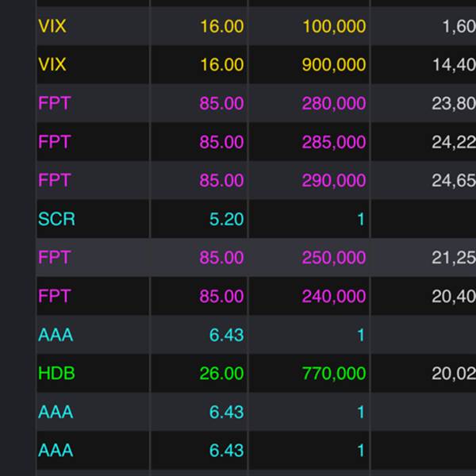This screenshot has height=476, width=476.
Task: Select the SCR ticker symbol
Action: [x=56, y=219]
